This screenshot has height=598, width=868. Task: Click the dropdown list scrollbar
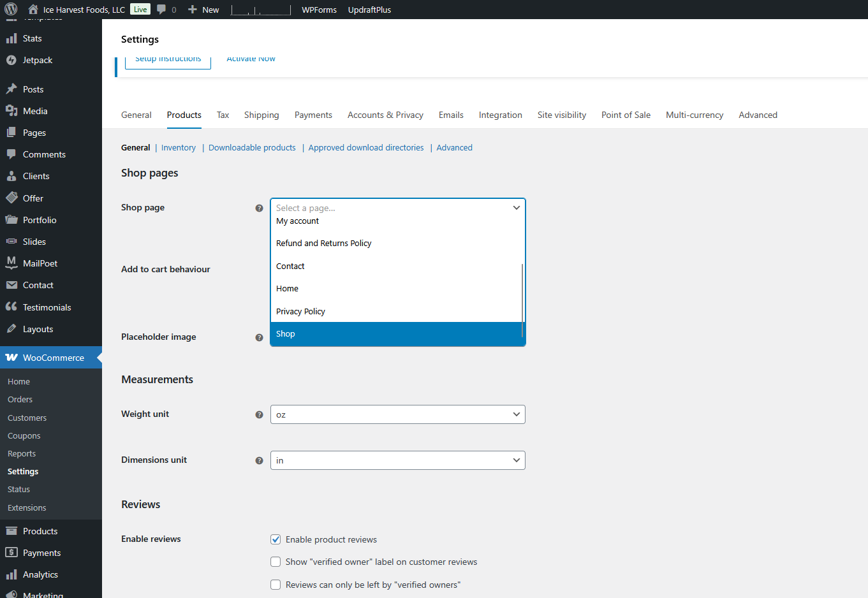(x=522, y=300)
